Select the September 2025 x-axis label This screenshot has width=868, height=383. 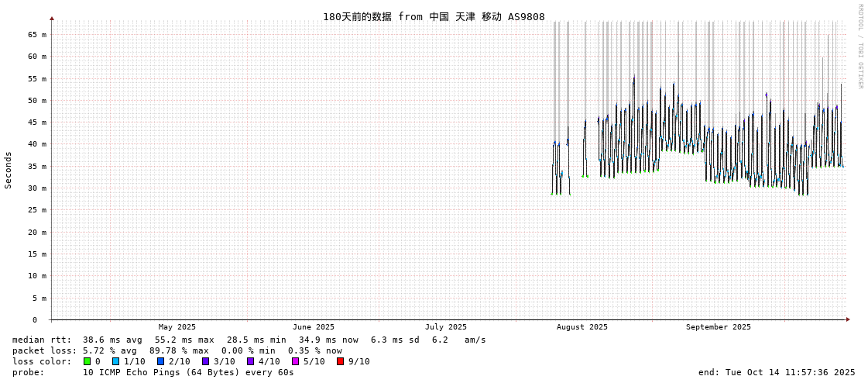(x=718, y=327)
